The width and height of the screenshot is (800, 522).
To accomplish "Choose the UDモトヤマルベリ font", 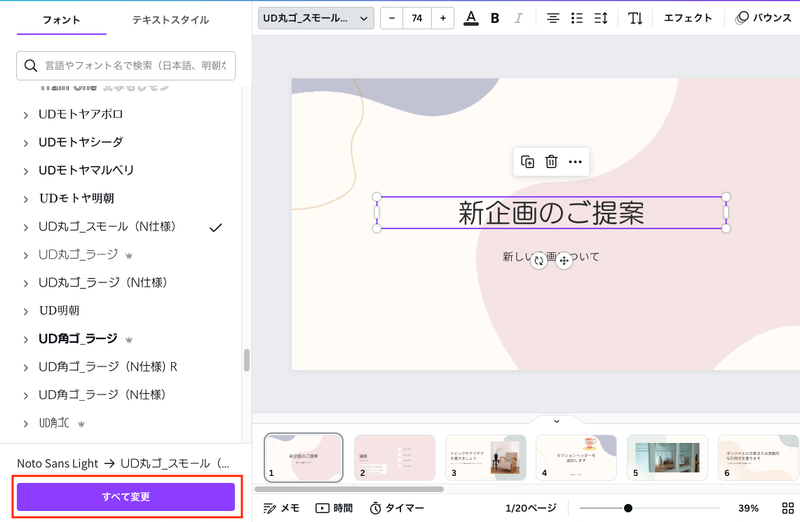I will (86, 170).
